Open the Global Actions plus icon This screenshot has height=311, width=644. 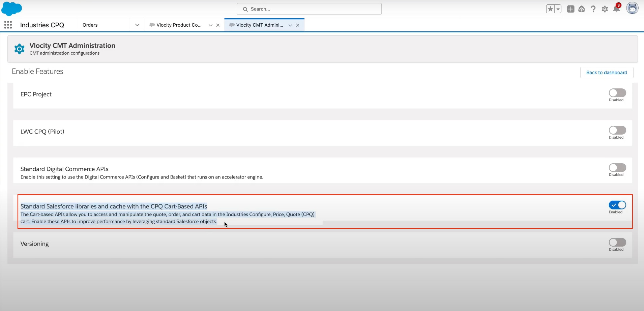pyautogui.click(x=570, y=9)
